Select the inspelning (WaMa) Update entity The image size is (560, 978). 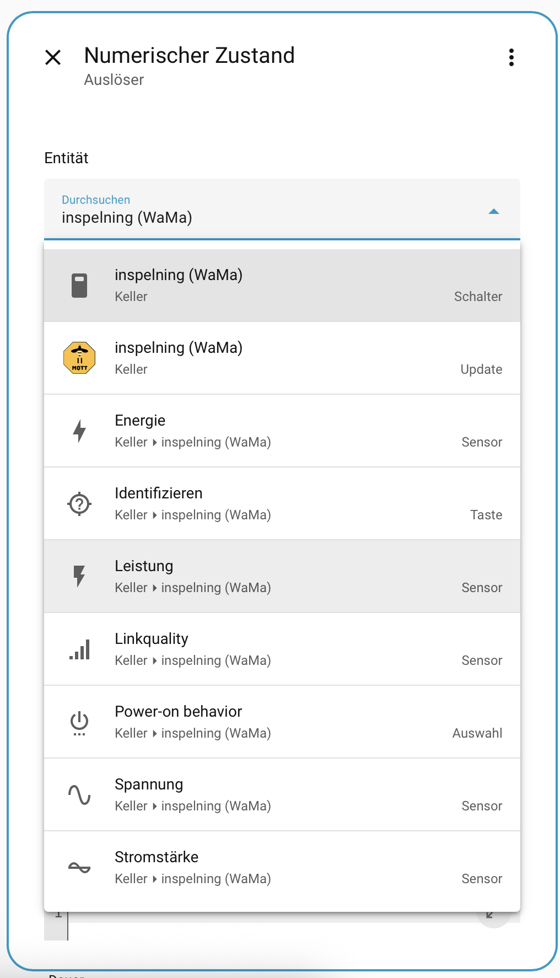[x=282, y=358]
